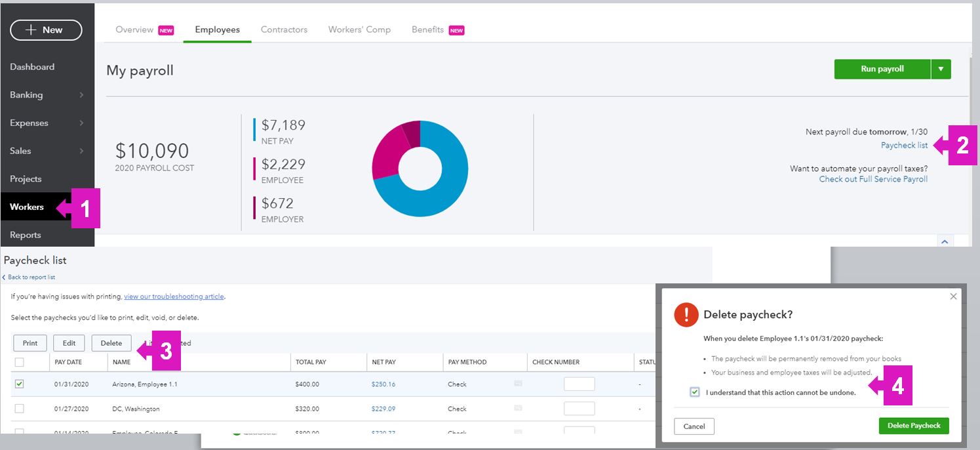980x450 pixels.
Task: Click the + New button in sidebar
Action: point(46,30)
